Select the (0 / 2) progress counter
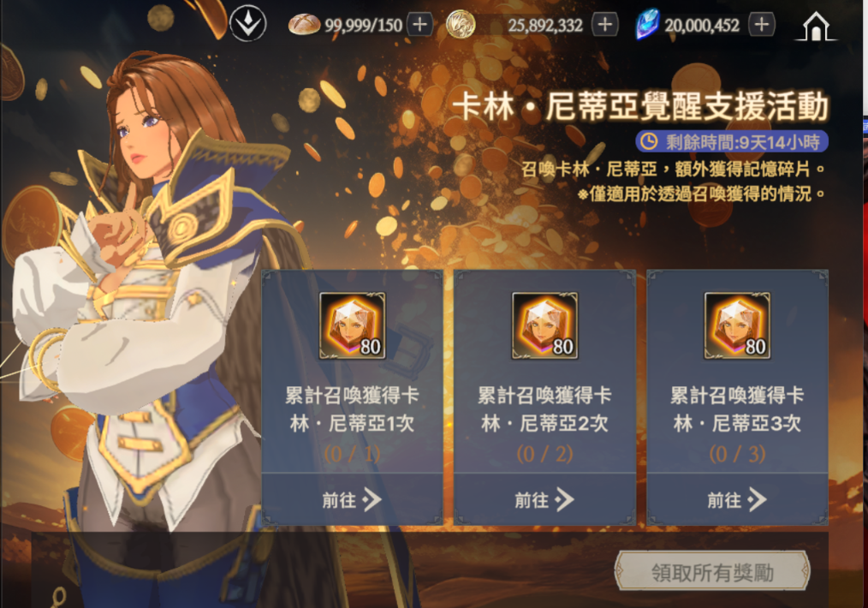The image size is (868, 608). point(544,454)
